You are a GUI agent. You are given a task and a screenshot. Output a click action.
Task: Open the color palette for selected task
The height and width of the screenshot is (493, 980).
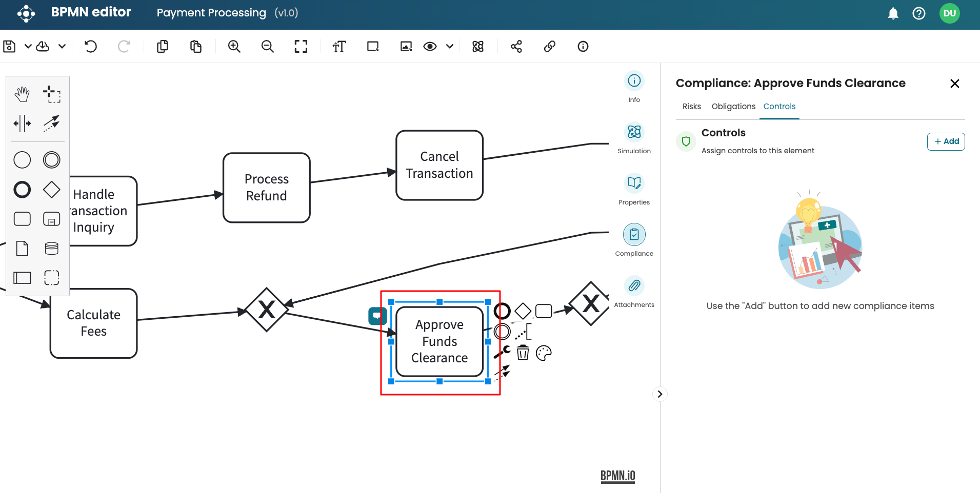544,353
